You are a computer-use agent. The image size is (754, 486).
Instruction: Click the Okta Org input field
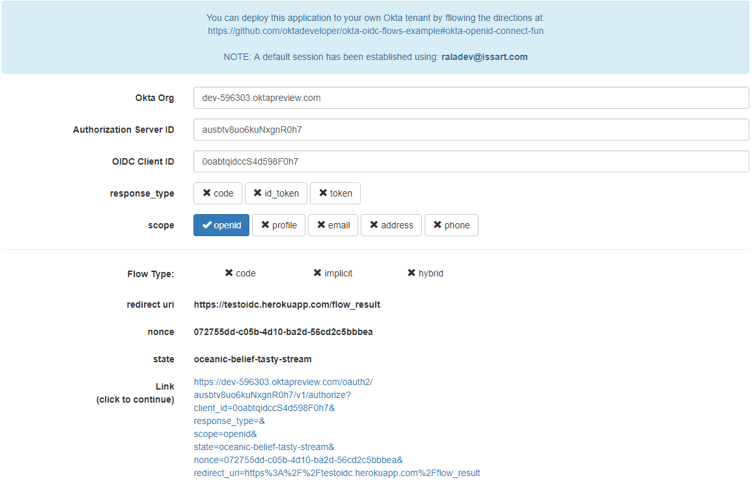pyautogui.click(x=471, y=98)
